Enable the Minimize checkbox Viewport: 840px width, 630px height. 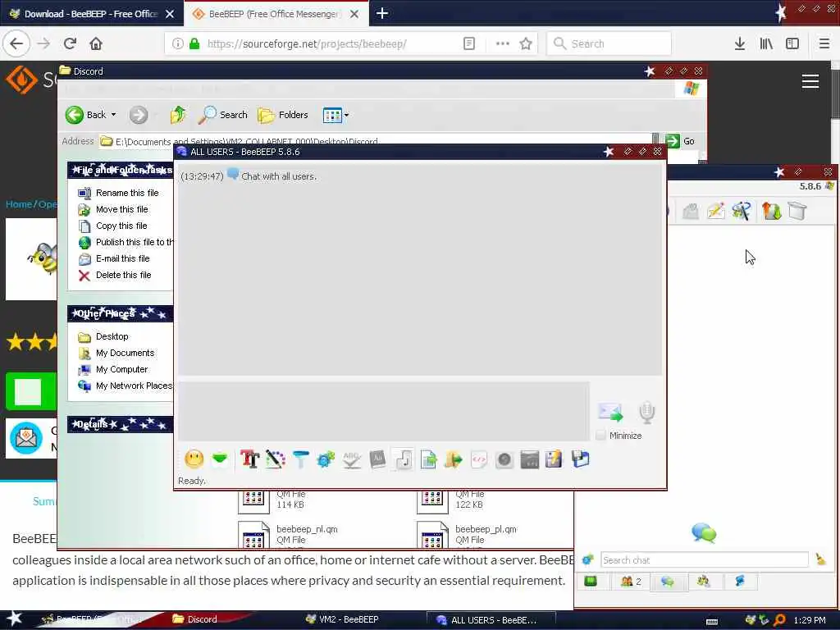(601, 436)
